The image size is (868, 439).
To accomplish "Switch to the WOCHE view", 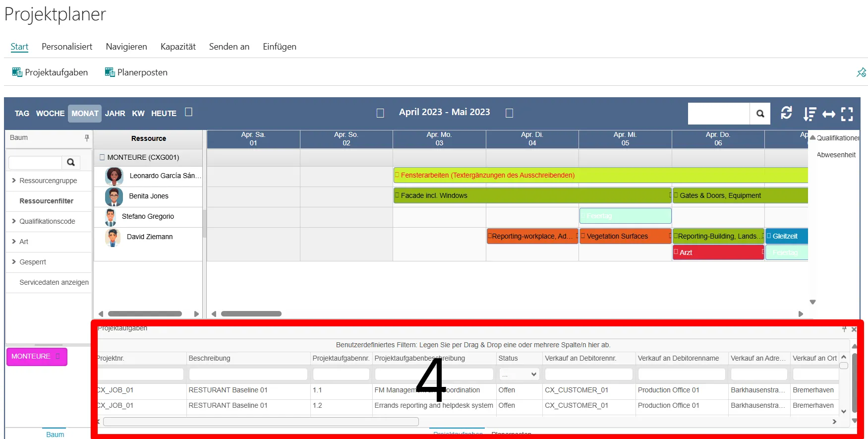I will (50, 114).
